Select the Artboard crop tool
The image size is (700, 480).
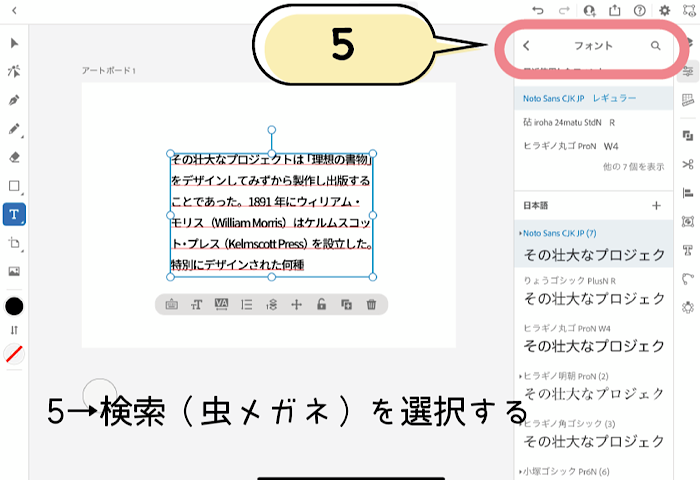(x=14, y=243)
